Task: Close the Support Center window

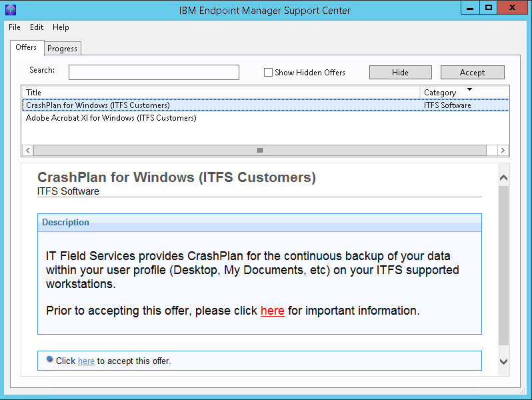Action: (x=512, y=8)
